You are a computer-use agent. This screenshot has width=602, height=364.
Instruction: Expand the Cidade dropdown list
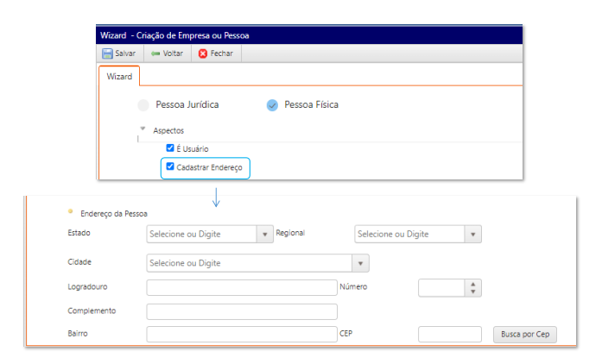pos(361,262)
